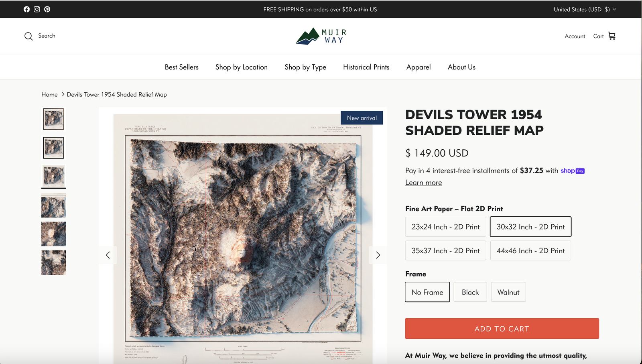View the fourth close-up terrain thumbnail
The height and width of the screenshot is (364, 642).
pos(53,205)
